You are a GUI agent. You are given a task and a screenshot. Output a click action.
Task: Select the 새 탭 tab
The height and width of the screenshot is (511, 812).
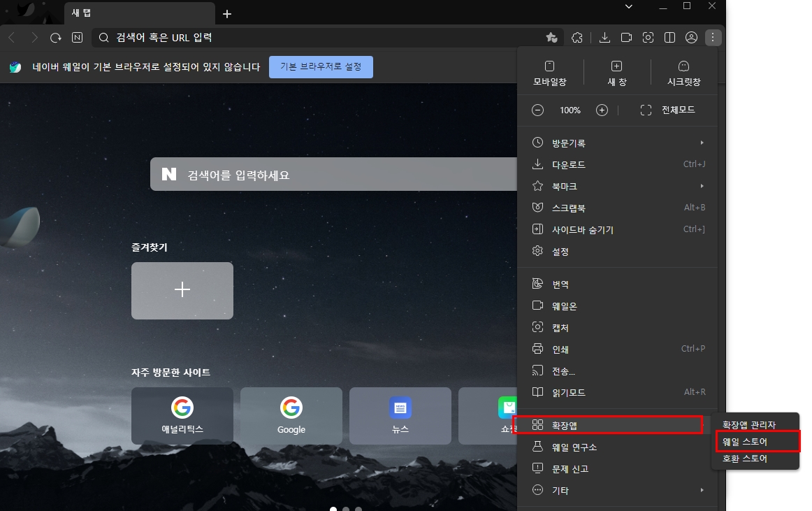pos(140,13)
